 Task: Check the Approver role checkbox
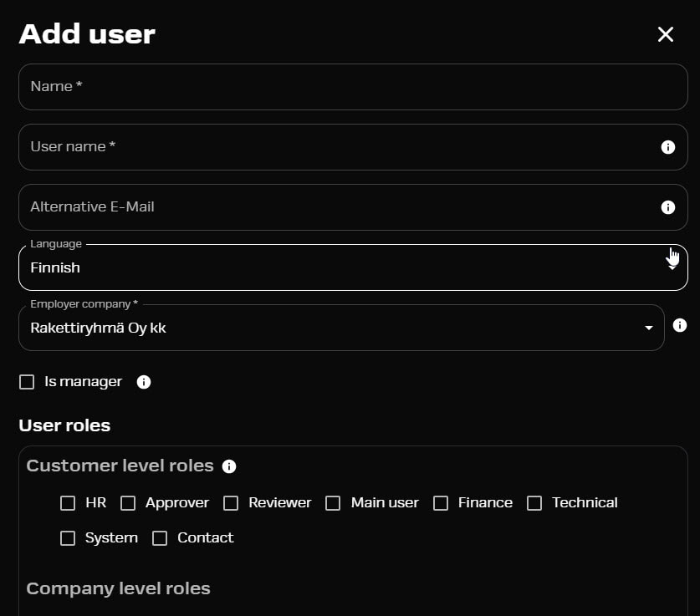[x=128, y=503]
